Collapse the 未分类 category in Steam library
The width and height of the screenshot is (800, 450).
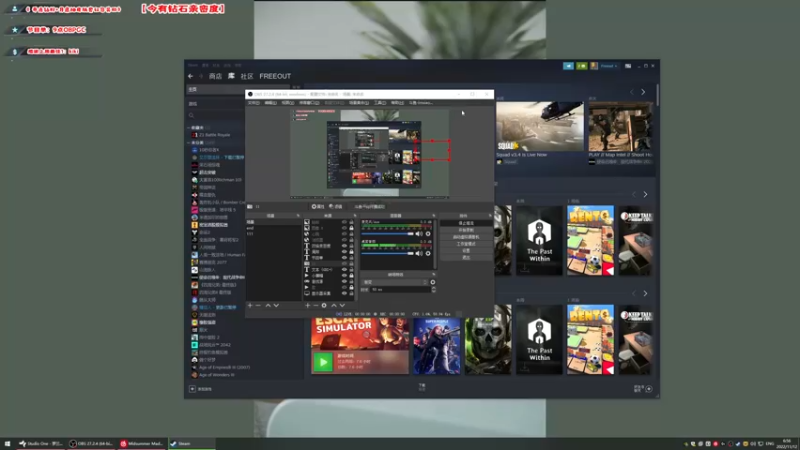(x=189, y=143)
